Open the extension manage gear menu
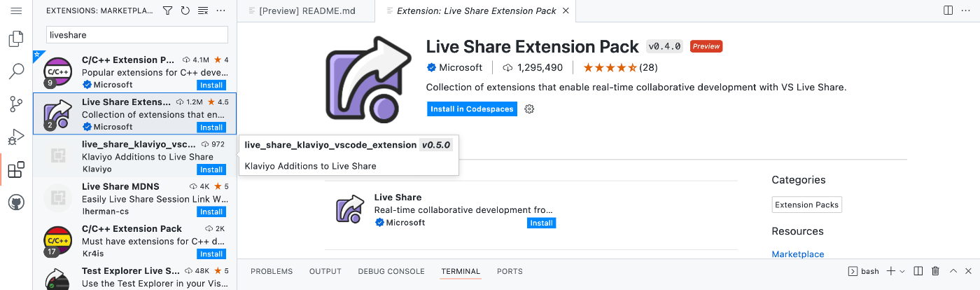Image resolution: width=980 pixels, height=290 pixels. point(529,109)
